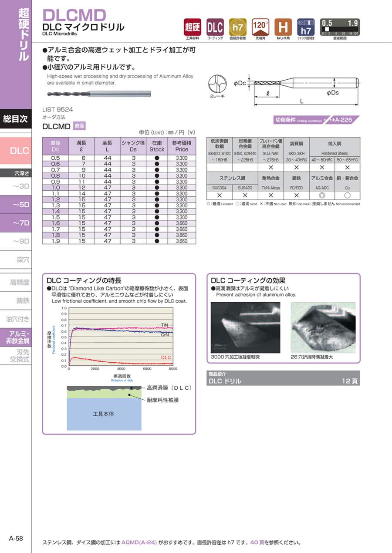Click the 40頁 page reference
Image resolution: width=392 pixels, height=553 pixels.
coord(258,543)
